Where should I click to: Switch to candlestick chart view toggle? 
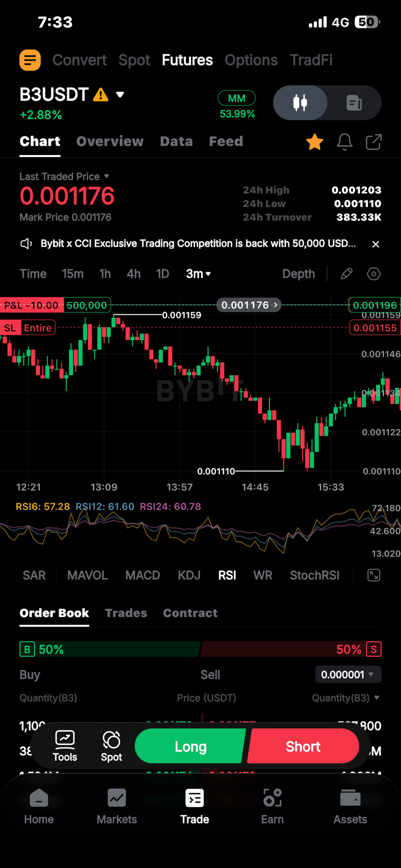click(x=300, y=103)
